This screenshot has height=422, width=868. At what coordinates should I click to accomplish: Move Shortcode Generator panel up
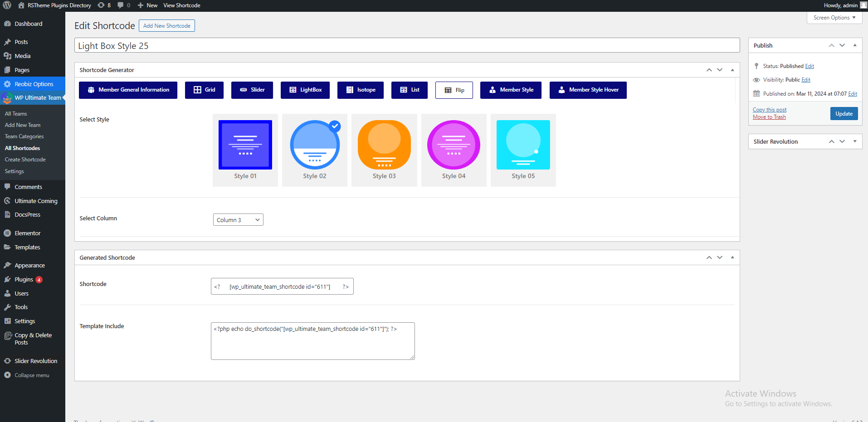[x=709, y=70]
